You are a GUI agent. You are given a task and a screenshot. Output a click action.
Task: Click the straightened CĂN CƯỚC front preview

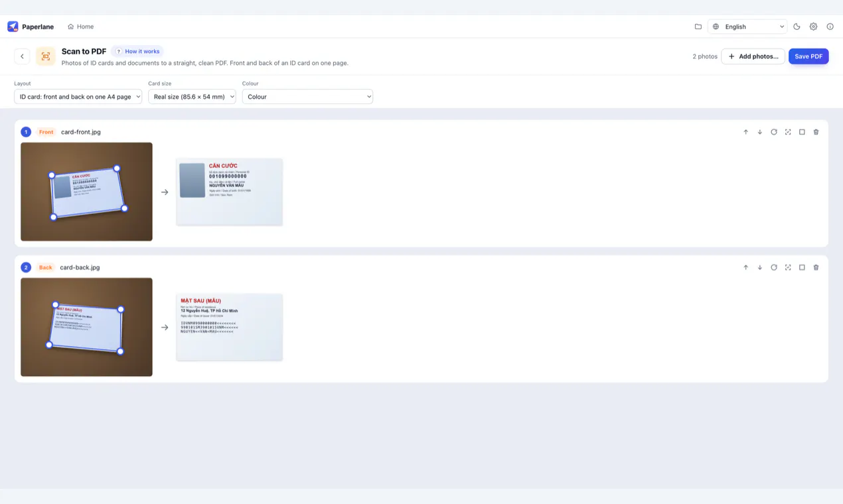click(230, 192)
